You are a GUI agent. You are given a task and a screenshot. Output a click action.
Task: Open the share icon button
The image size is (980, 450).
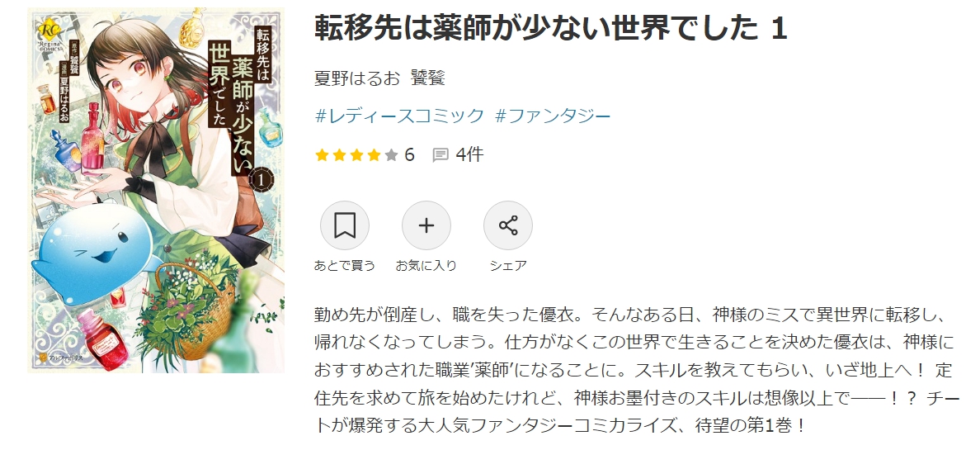[x=508, y=225]
